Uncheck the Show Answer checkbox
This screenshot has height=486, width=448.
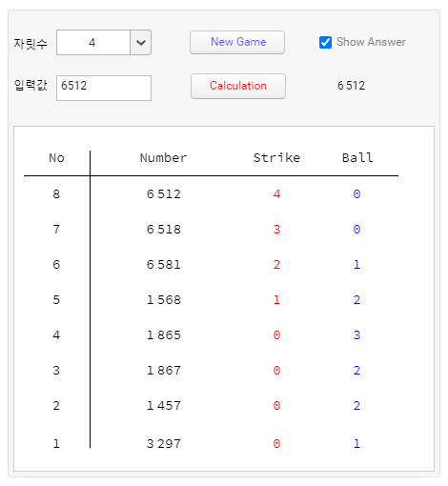[x=325, y=42]
